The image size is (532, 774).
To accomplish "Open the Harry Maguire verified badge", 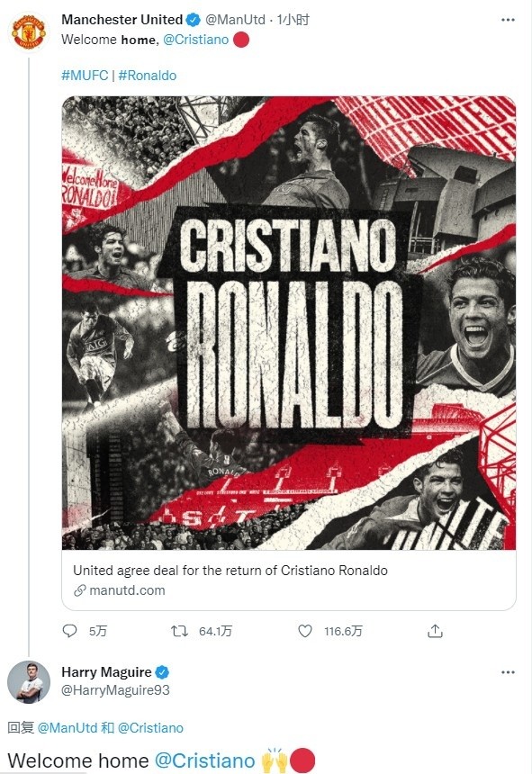I will coord(162,672).
